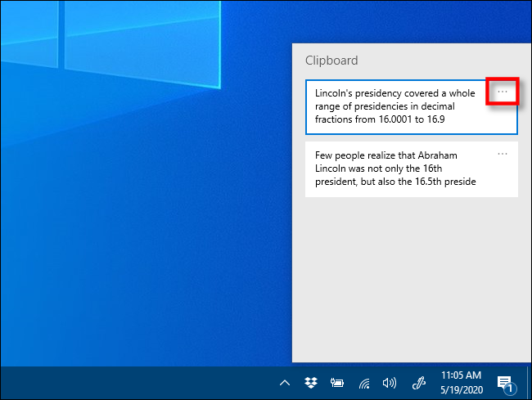The height and width of the screenshot is (400, 532).
Task: Check battery power status icon
Action: pyautogui.click(x=337, y=383)
